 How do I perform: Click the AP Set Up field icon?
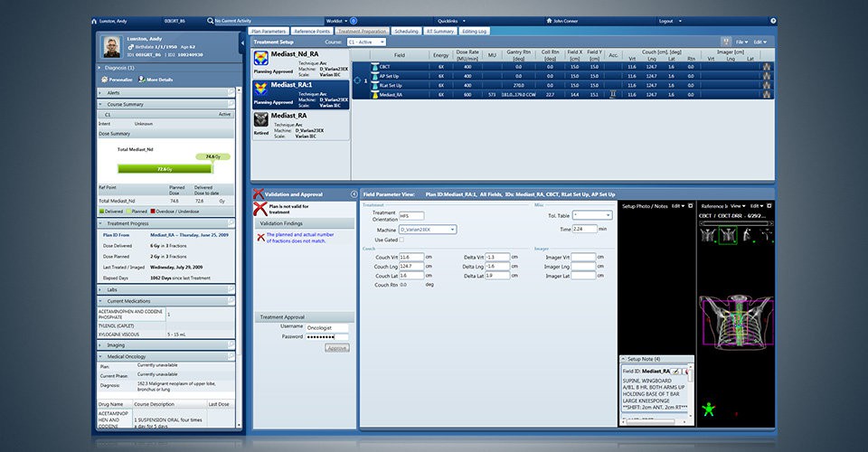point(374,76)
